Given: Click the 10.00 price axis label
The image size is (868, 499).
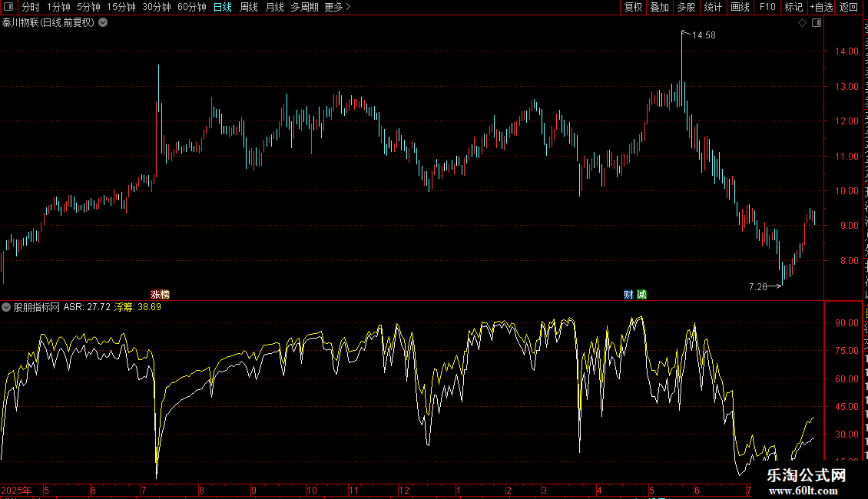Looking at the screenshot, I should click(x=846, y=191).
